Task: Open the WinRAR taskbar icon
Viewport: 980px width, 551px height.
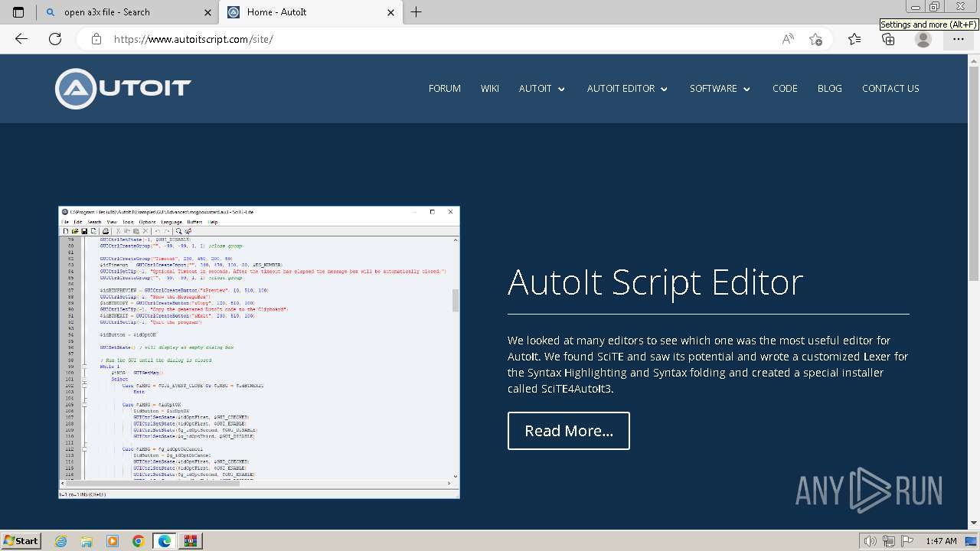Action: [191, 541]
